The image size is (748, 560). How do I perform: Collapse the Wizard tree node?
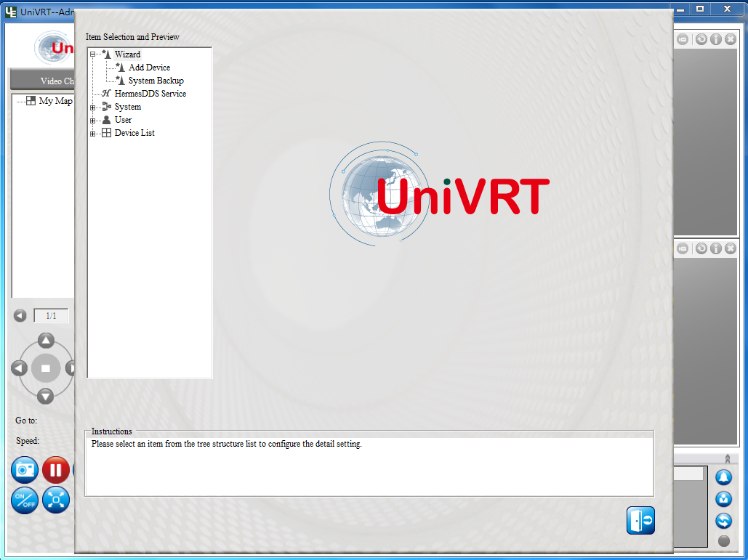point(92,54)
